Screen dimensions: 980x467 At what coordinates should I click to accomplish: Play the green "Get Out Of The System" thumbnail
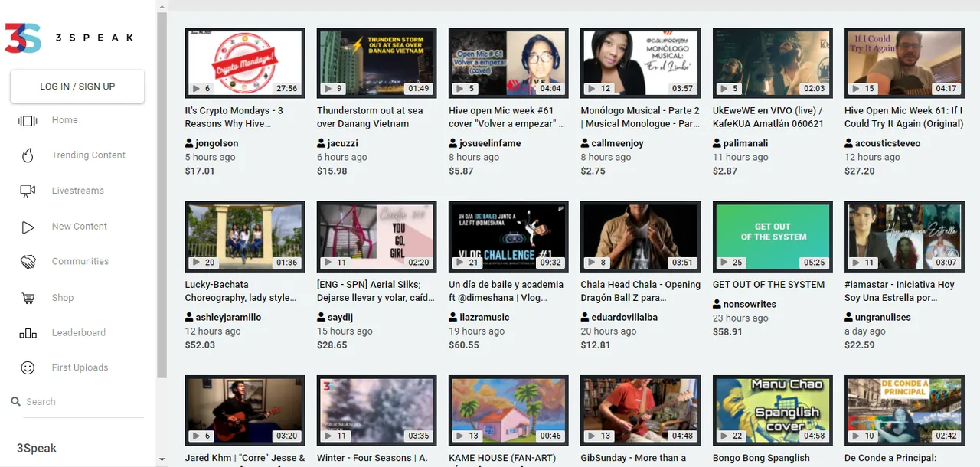click(x=773, y=237)
